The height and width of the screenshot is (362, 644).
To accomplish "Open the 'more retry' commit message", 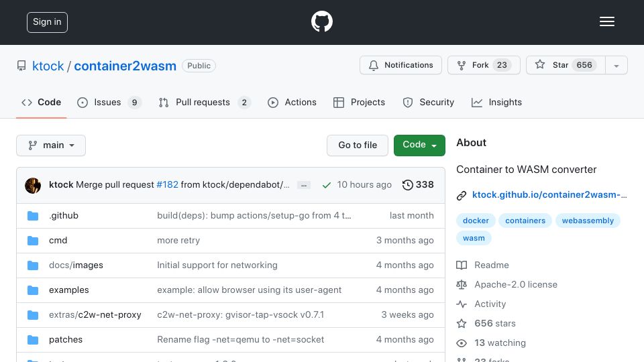I will click(x=178, y=241).
